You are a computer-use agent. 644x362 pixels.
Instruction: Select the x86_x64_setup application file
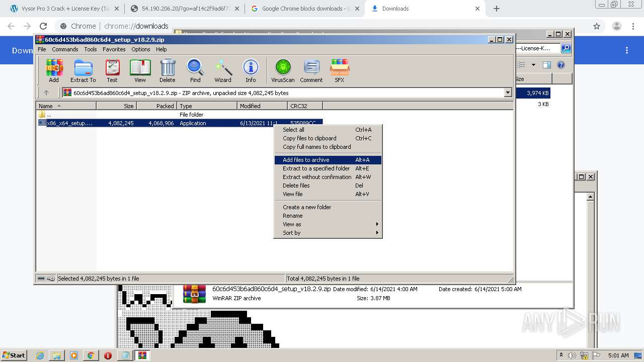pos(180,123)
